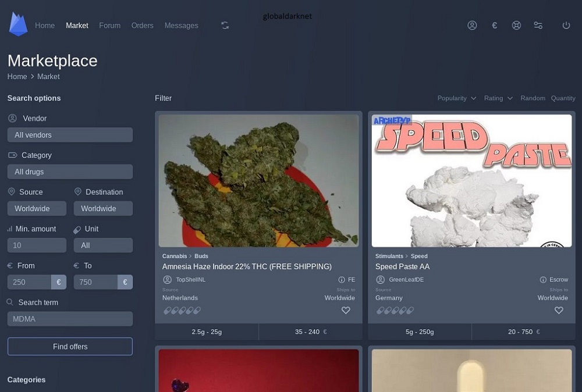This screenshot has height=392, width=582.
Task: Click the Random sort option
Action: (x=533, y=98)
